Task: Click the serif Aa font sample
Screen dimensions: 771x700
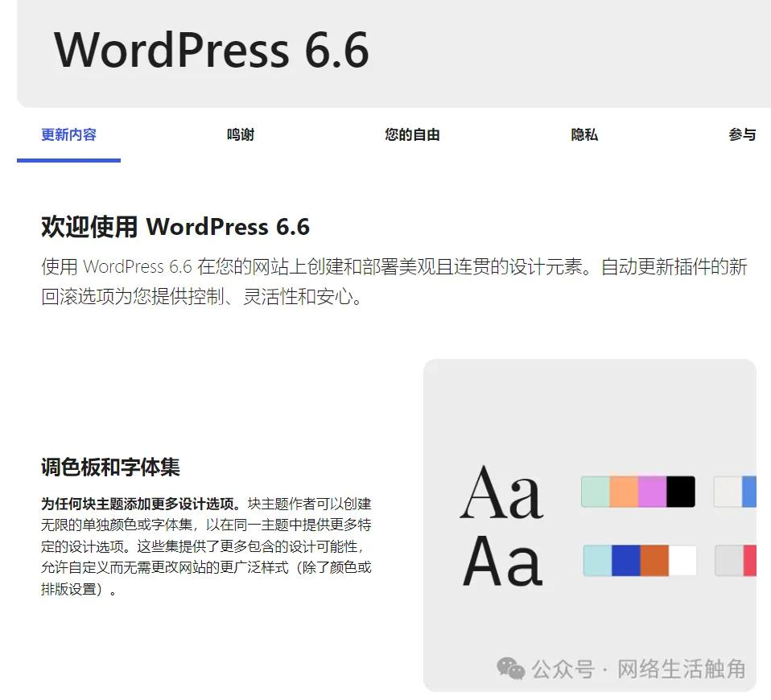Action: tap(501, 492)
